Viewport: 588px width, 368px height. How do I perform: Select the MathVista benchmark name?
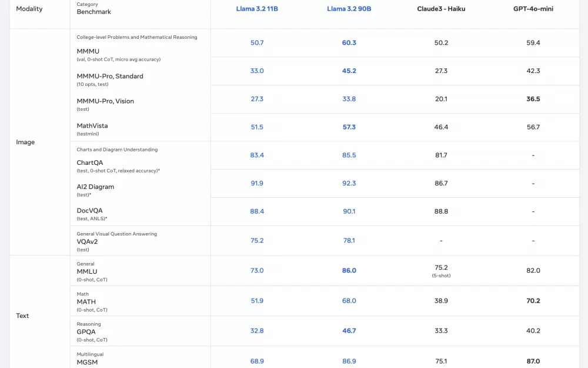point(92,126)
